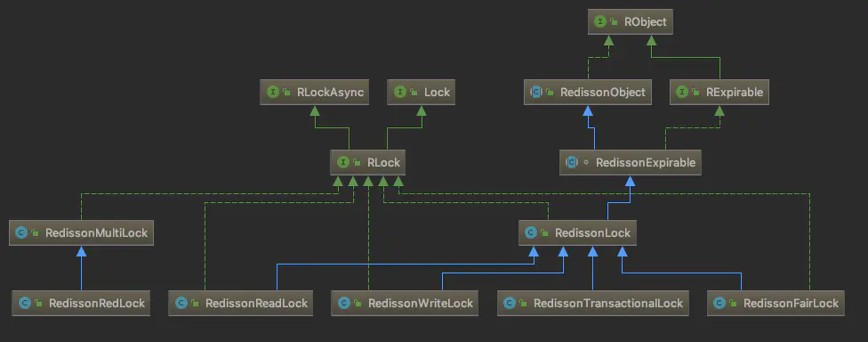
Task: Click the class icon on RedissonMultiLock
Action: [21, 232]
